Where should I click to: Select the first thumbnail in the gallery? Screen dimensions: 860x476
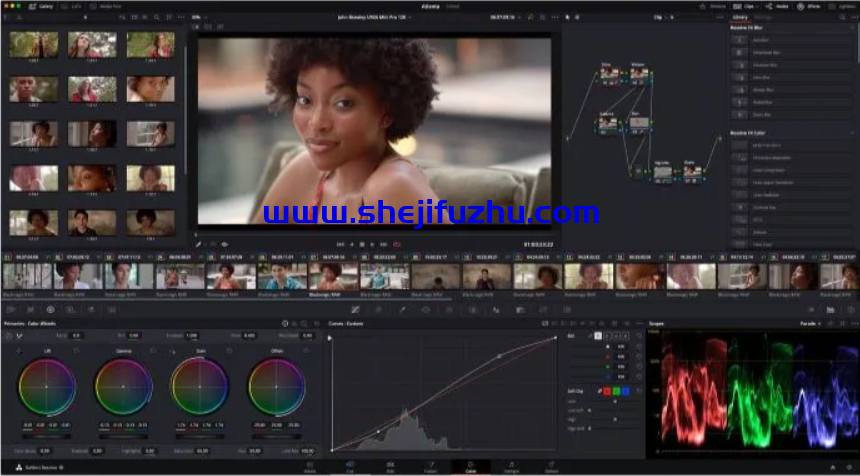[34, 43]
